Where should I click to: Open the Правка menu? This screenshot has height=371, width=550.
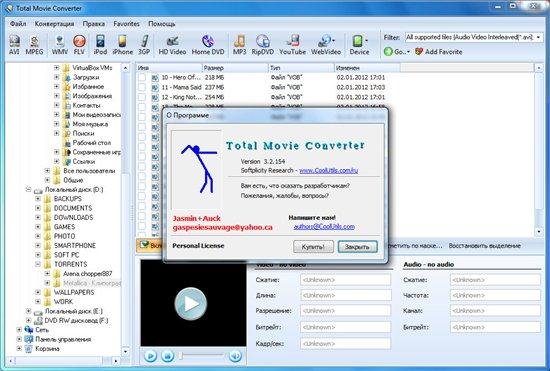tap(94, 24)
